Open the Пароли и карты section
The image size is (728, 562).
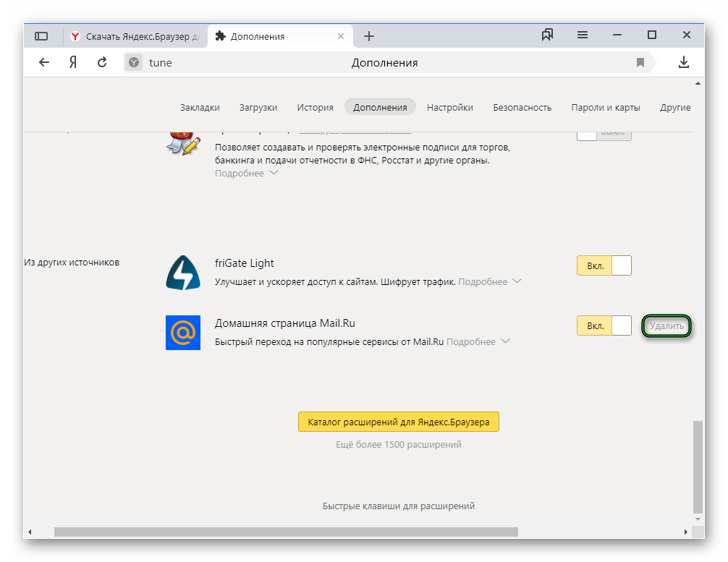tap(606, 107)
